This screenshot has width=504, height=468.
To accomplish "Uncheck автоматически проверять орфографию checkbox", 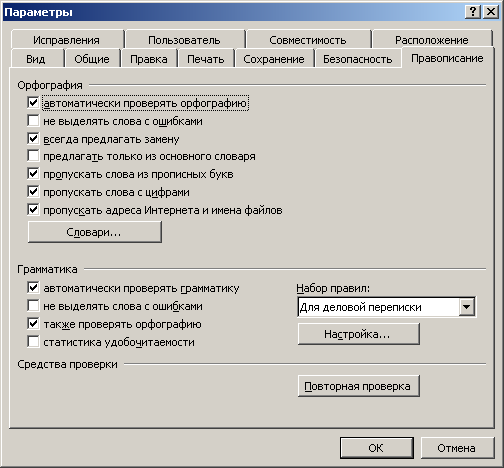I will (33, 103).
